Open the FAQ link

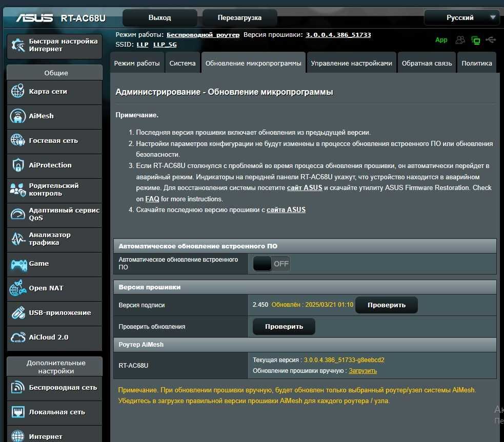152,199
